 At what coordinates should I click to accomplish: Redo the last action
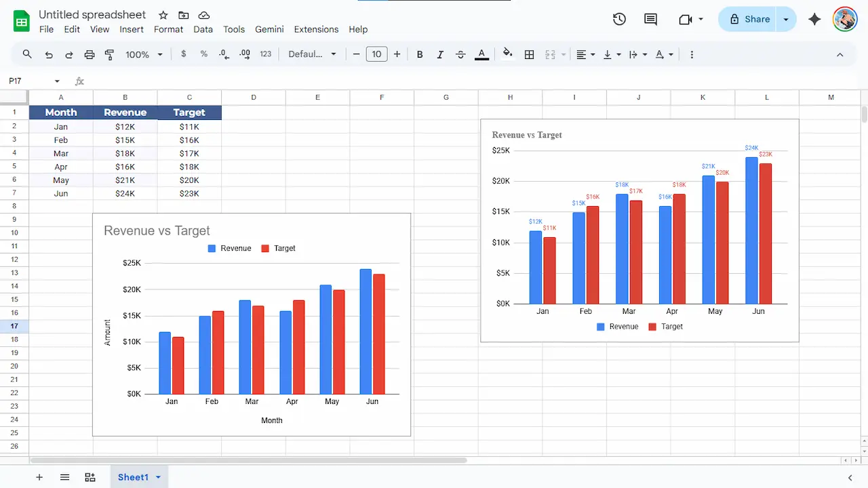[69, 54]
